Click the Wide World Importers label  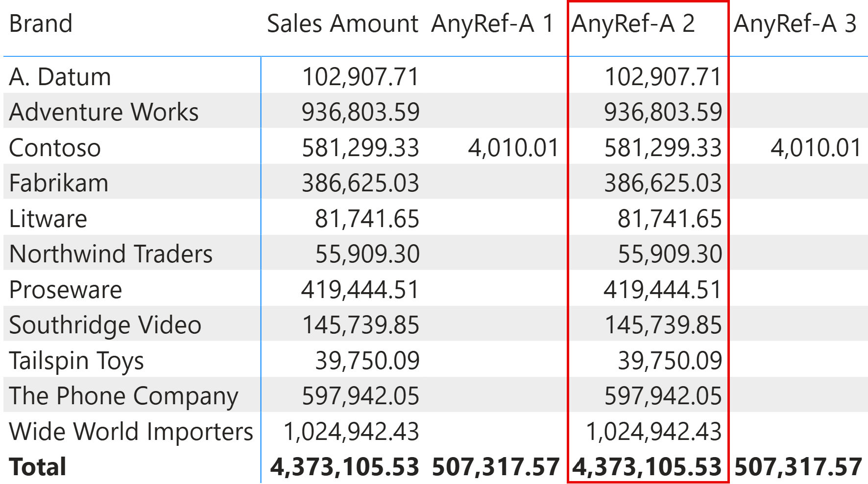tap(131, 432)
